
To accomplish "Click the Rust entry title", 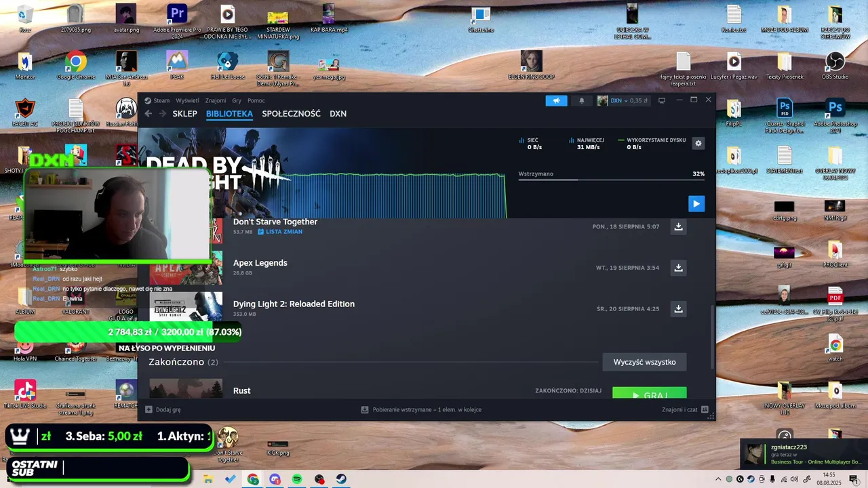I will 241,390.
